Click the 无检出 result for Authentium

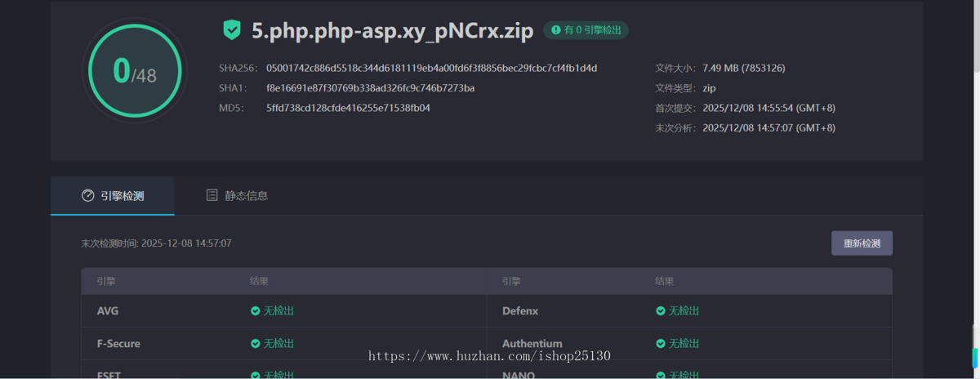[x=684, y=344]
